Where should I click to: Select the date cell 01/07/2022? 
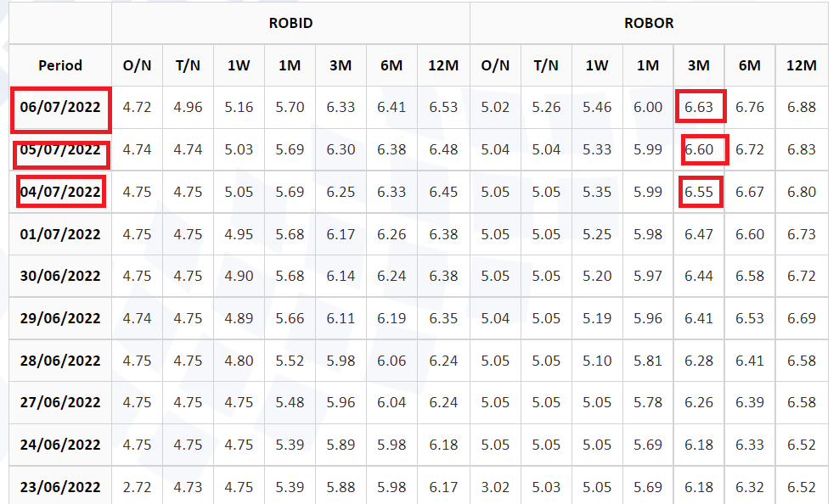point(60,234)
